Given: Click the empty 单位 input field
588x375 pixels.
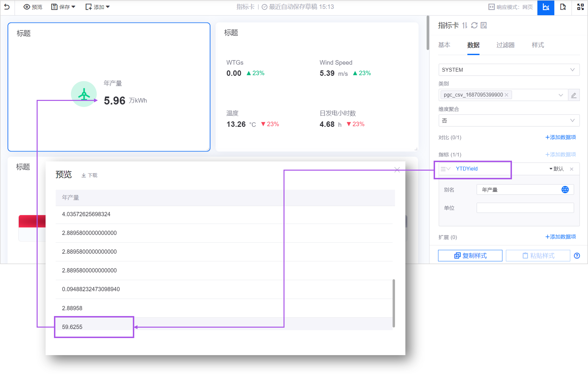Looking at the screenshot, I should [x=525, y=208].
